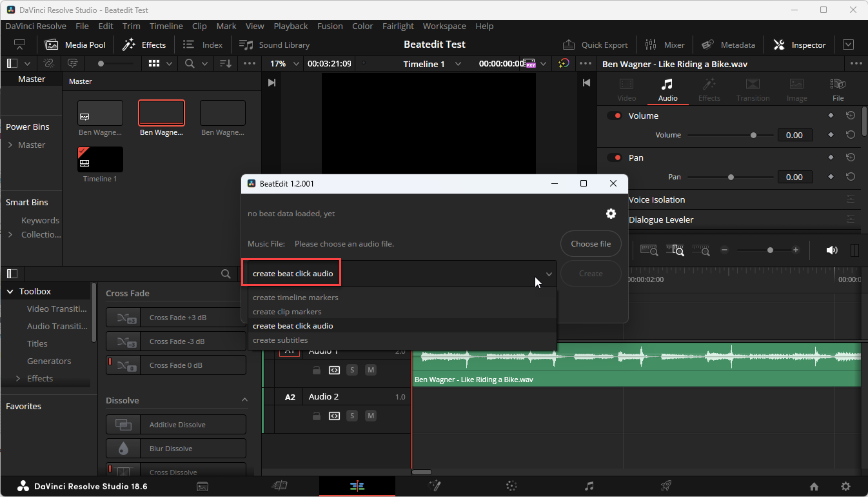This screenshot has width=868, height=497.
Task: Click the timeline zoom-to-fit icon
Action: click(x=649, y=250)
